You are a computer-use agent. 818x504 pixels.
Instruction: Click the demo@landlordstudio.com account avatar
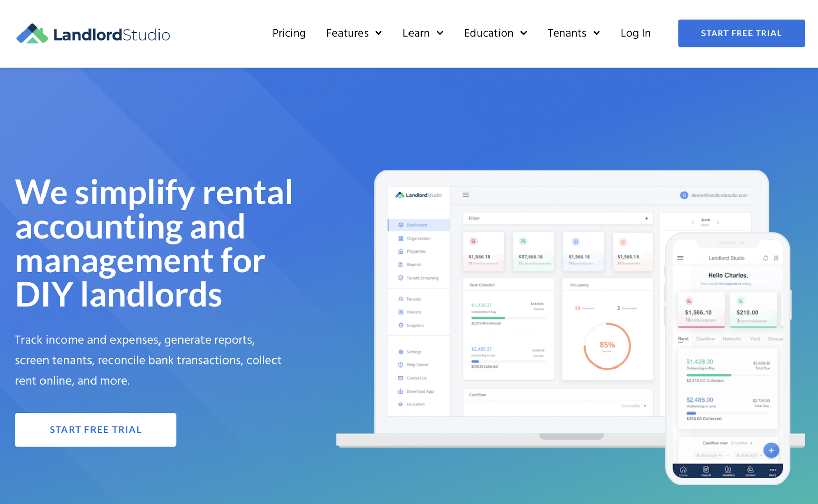point(684,195)
